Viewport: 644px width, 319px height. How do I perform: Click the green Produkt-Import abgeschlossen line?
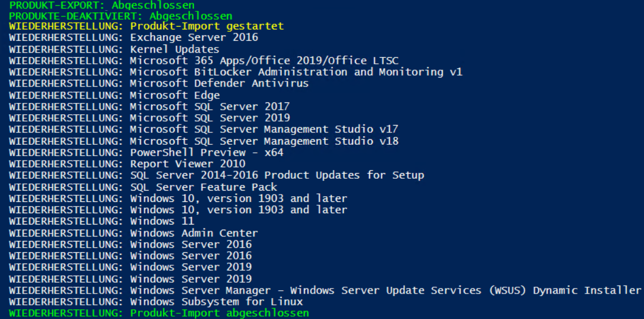point(159,313)
